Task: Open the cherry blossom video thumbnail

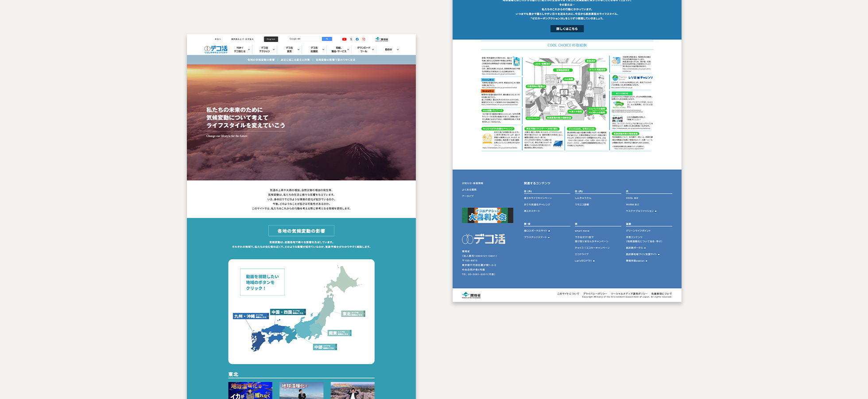Action: pos(353,391)
